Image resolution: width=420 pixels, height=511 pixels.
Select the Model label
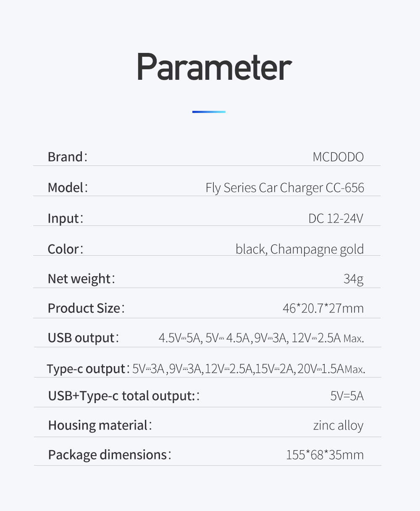click(68, 187)
